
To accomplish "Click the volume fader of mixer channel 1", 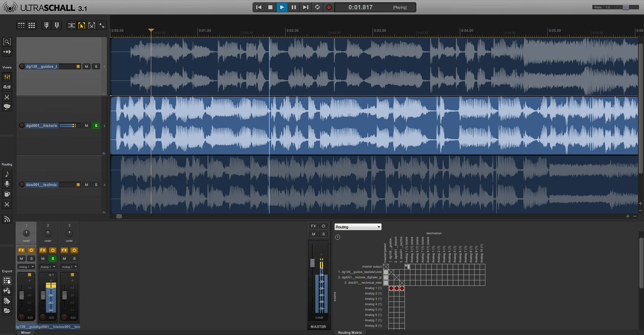I will click(x=21, y=295).
